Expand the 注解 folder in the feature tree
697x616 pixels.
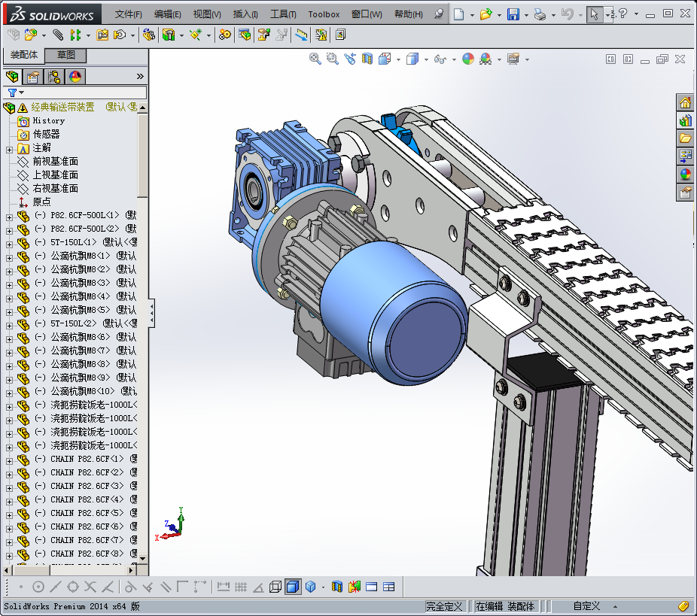9,148
